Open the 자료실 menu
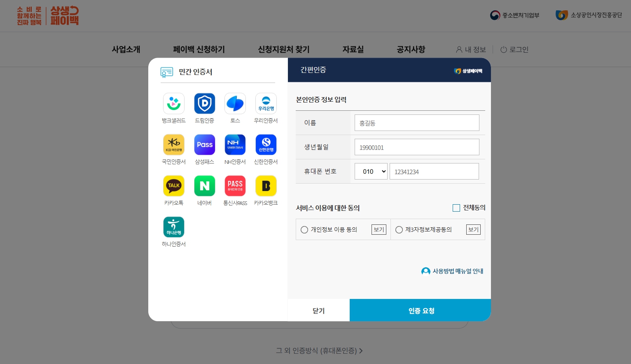The width and height of the screenshot is (631, 364). [x=353, y=49]
